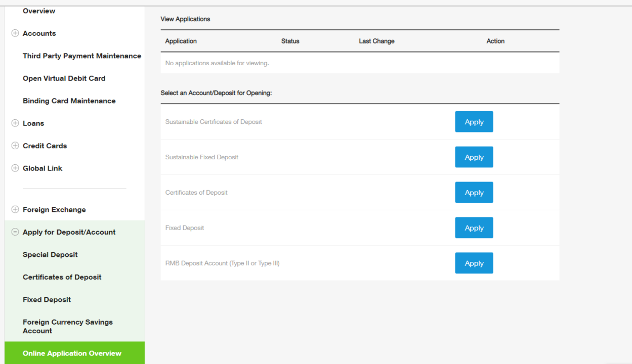Image resolution: width=632 pixels, height=364 pixels.
Task: Click the plus icon next to Global Link
Action: point(14,168)
